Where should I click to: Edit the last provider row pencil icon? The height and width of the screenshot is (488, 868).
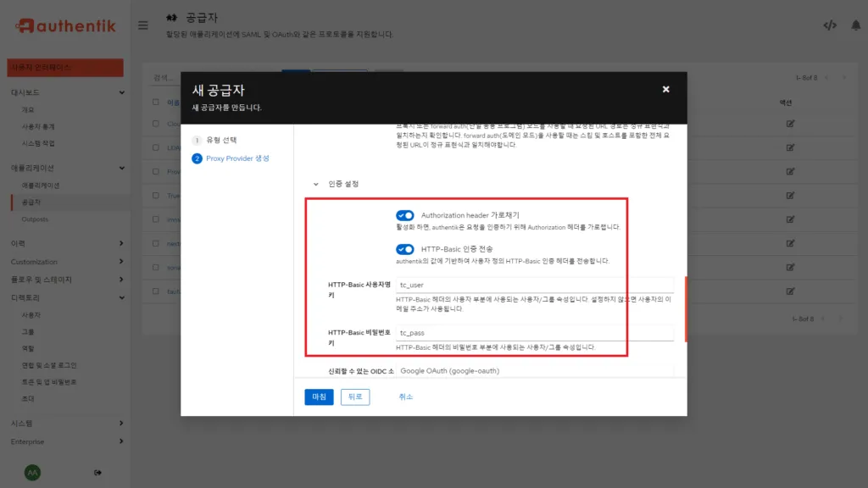coord(790,291)
